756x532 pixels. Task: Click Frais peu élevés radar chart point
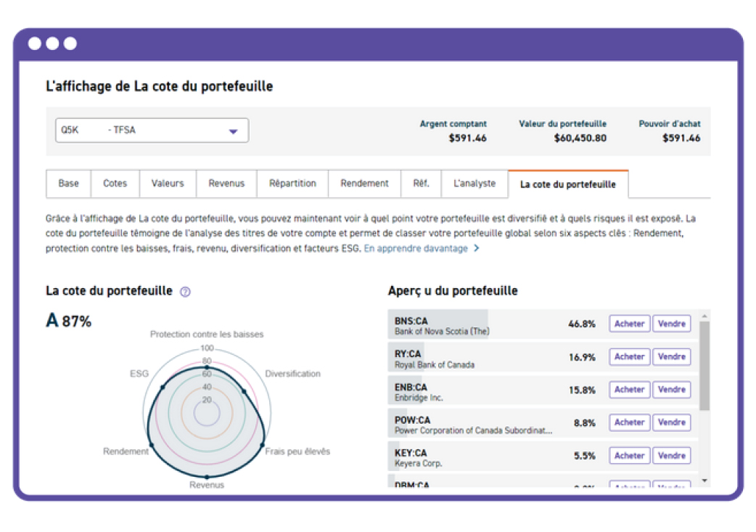(x=263, y=444)
